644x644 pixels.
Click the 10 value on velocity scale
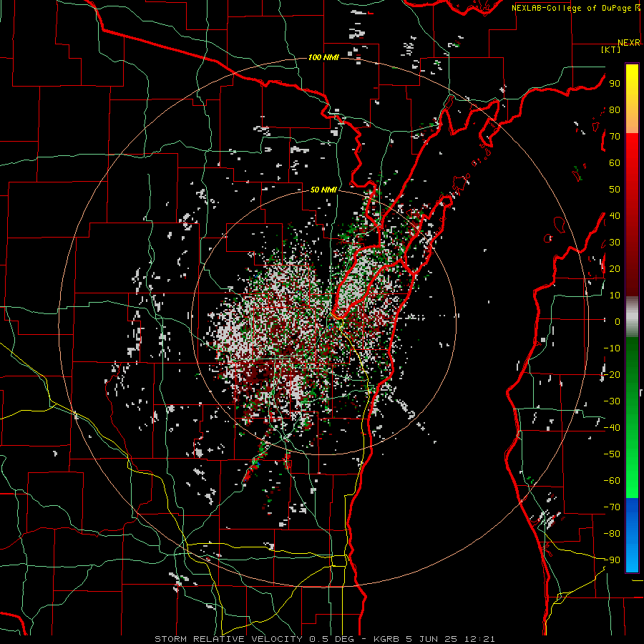pyautogui.click(x=615, y=296)
